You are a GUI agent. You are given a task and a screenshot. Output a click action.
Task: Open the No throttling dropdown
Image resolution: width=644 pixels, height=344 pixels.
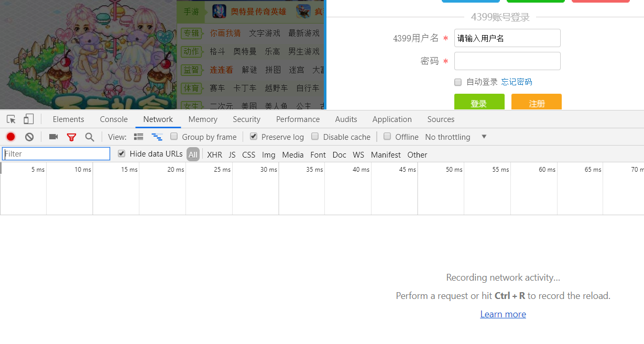(456, 137)
